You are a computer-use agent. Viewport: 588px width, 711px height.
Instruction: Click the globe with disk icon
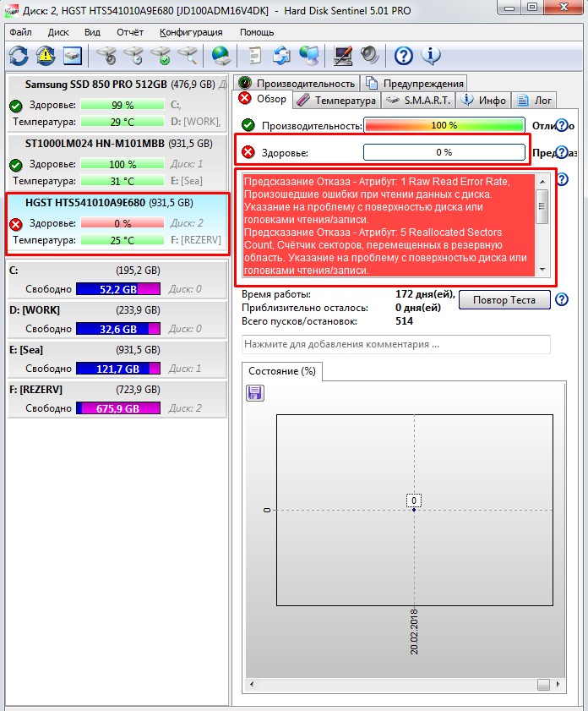tap(221, 56)
